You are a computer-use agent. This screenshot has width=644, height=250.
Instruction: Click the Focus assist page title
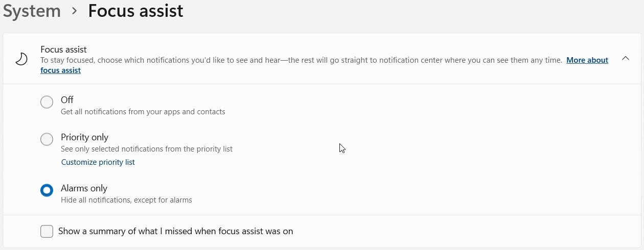point(135,11)
